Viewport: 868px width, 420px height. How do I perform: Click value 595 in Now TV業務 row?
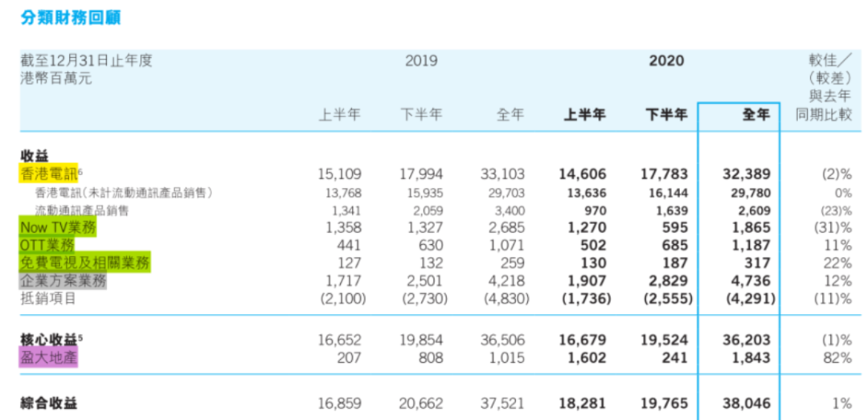676,227
